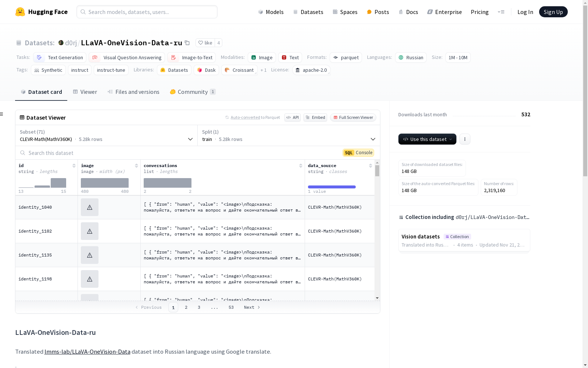Click the image warning thumbnail for identity_1198
This screenshot has height=368, width=588.
tap(90, 279)
